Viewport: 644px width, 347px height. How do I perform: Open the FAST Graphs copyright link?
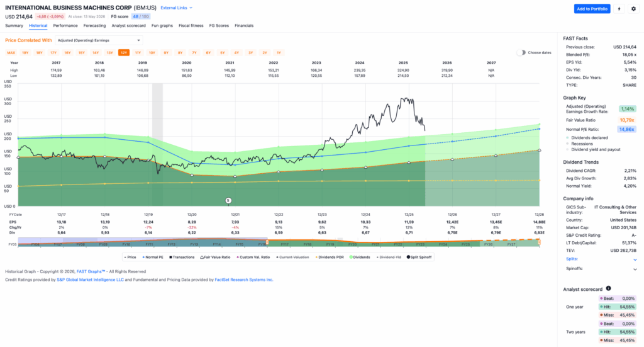[x=91, y=271]
